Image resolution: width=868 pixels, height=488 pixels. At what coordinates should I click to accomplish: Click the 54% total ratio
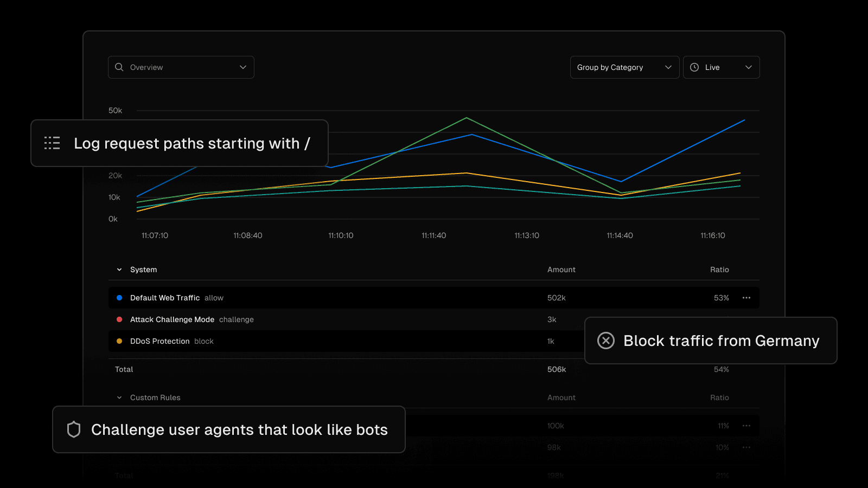722,369
